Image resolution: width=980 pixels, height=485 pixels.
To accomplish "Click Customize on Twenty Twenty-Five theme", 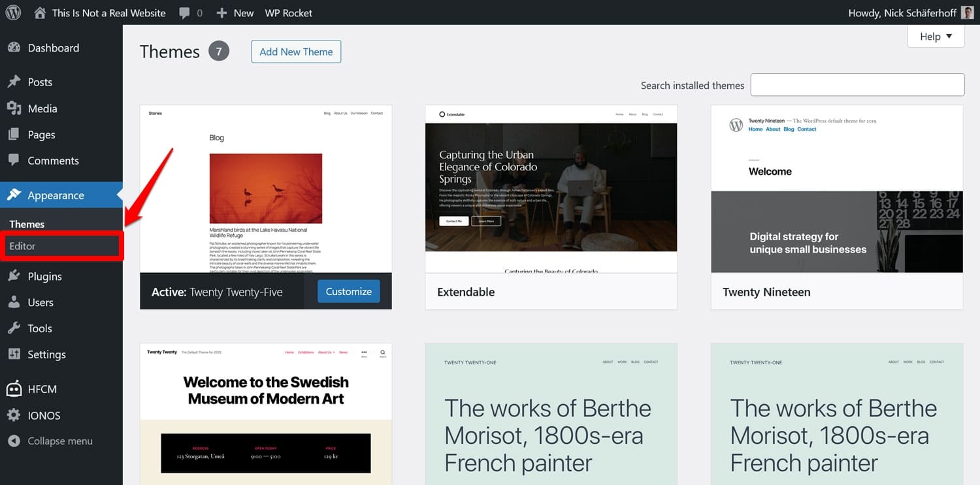I will (x=349, y=291).
